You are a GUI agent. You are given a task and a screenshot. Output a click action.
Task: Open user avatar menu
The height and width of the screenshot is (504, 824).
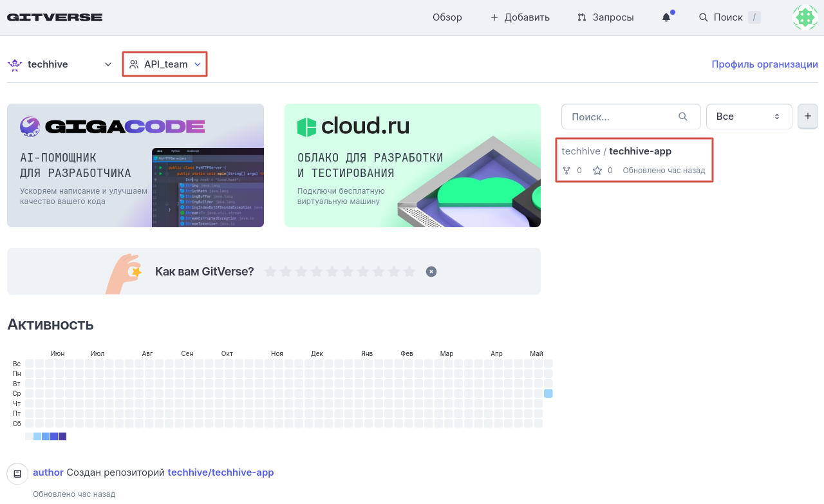tap(805, 17)
